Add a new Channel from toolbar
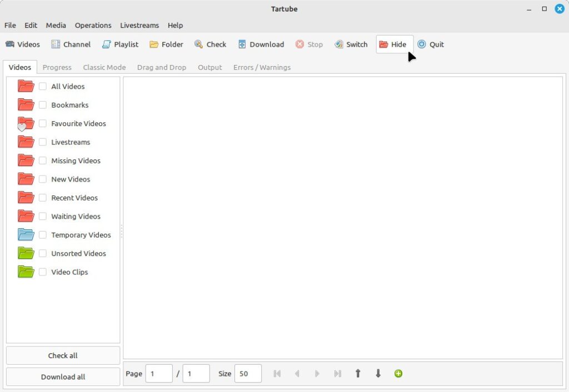 (71, 44)
